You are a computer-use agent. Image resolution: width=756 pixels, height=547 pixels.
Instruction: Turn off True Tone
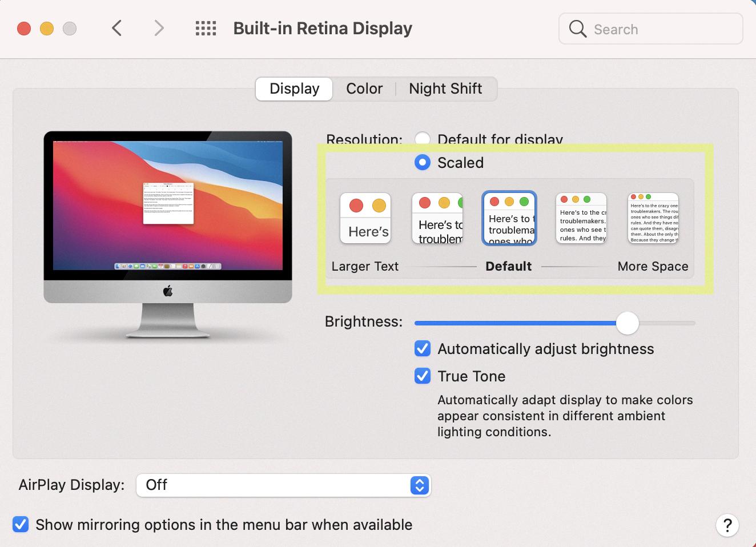[422, 376]
